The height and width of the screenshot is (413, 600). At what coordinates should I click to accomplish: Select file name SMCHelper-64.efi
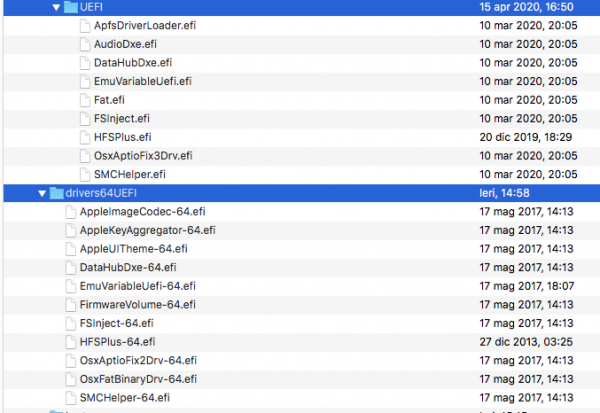(x=125, y=398)
